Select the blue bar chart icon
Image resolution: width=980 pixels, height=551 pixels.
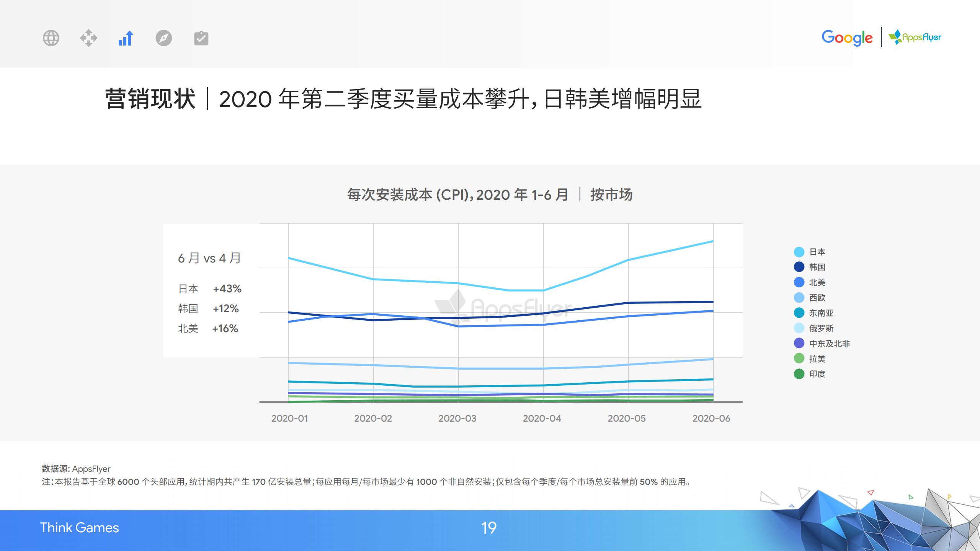126,38
